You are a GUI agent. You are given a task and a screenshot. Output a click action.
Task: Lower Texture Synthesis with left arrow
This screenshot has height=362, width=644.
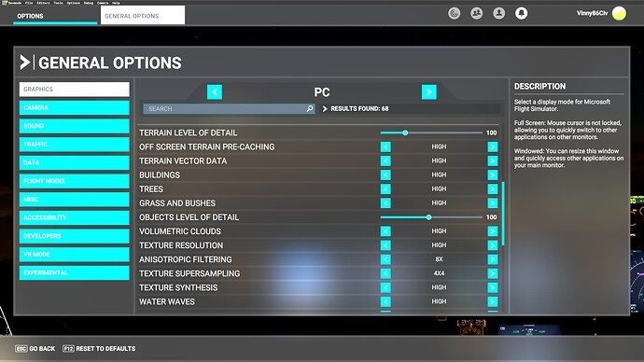(x=385, y=287)
